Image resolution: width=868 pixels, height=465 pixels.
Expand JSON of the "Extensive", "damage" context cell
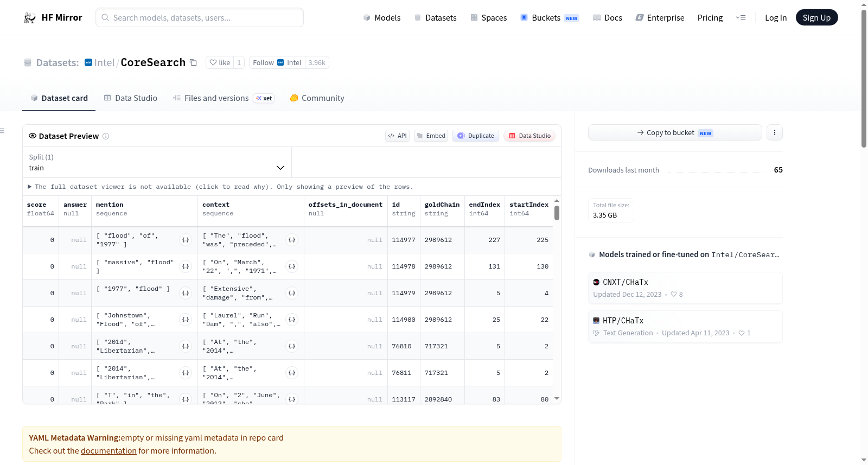292,293
